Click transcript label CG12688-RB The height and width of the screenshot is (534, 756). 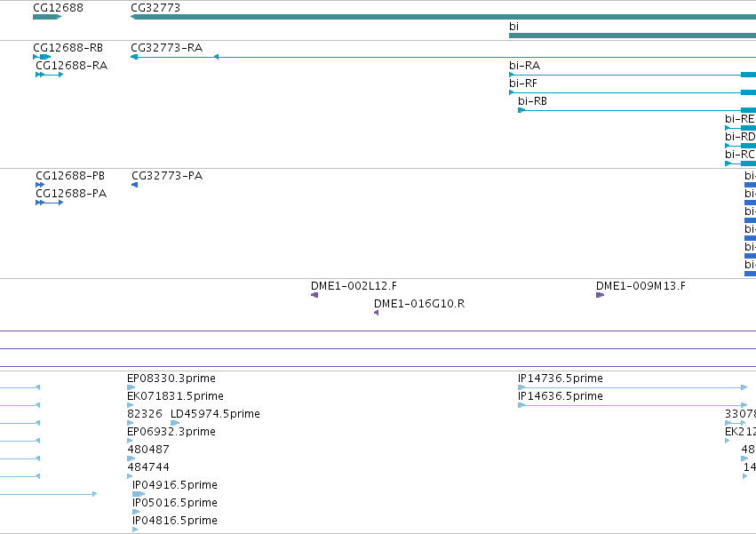(x=68, y=48)
